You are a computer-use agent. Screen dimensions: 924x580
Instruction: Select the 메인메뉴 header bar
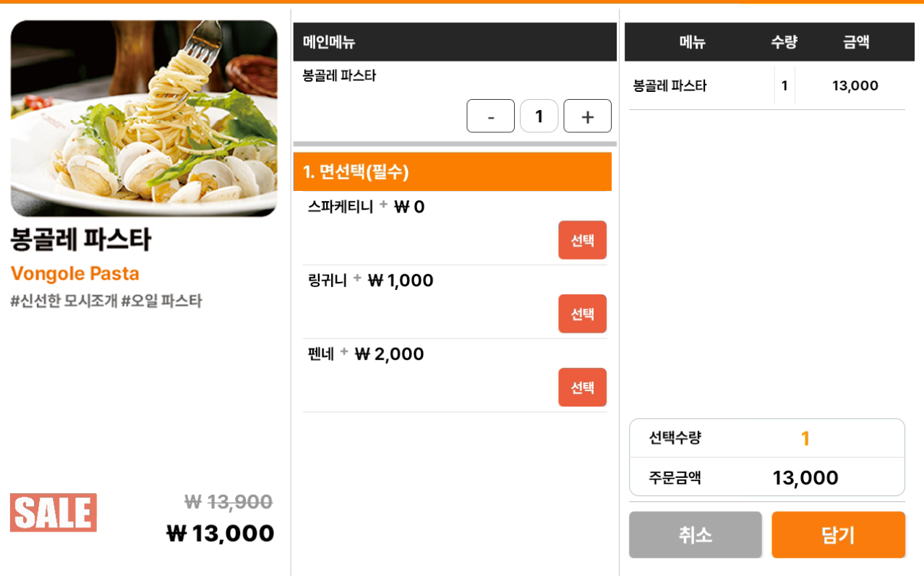point(454,42)
